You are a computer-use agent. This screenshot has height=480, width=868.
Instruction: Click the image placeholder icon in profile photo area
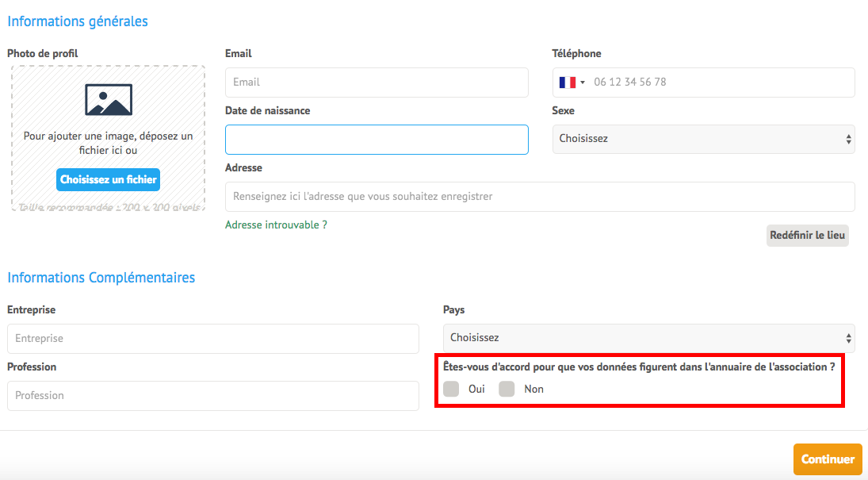(108, 98)
